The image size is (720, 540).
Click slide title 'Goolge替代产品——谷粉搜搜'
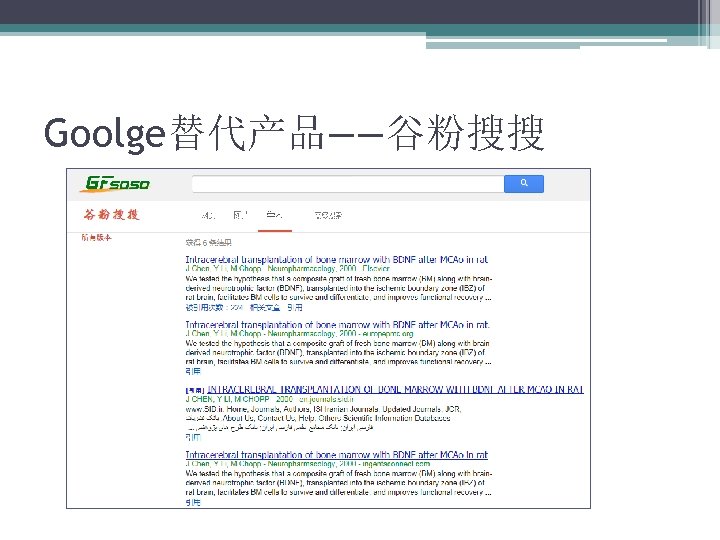click(294, 133)
